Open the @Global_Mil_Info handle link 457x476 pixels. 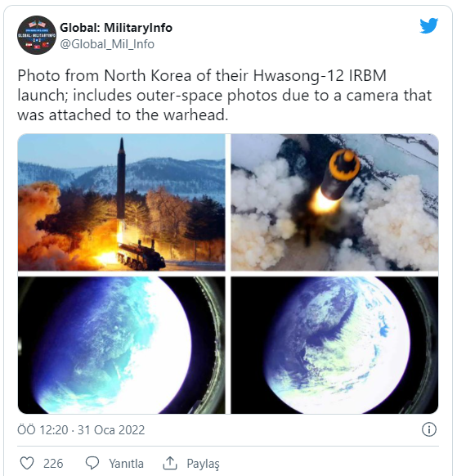click(107, 44)
